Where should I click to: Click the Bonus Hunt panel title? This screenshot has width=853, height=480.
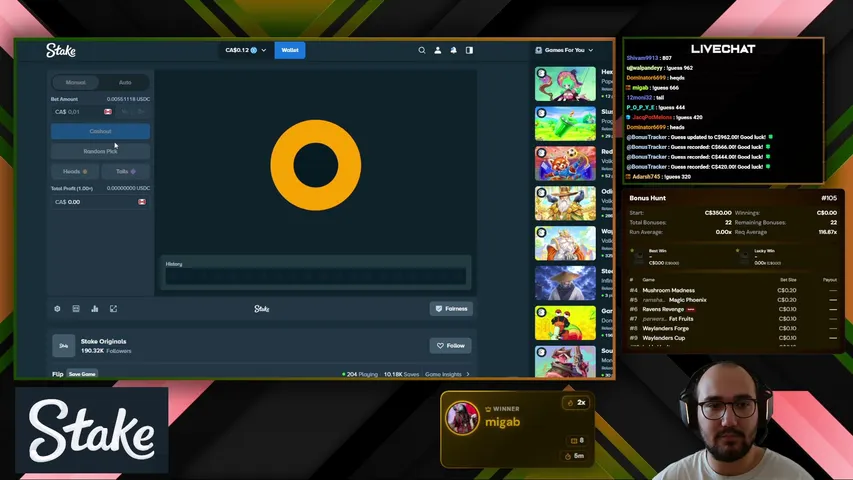tap(647, 198)
